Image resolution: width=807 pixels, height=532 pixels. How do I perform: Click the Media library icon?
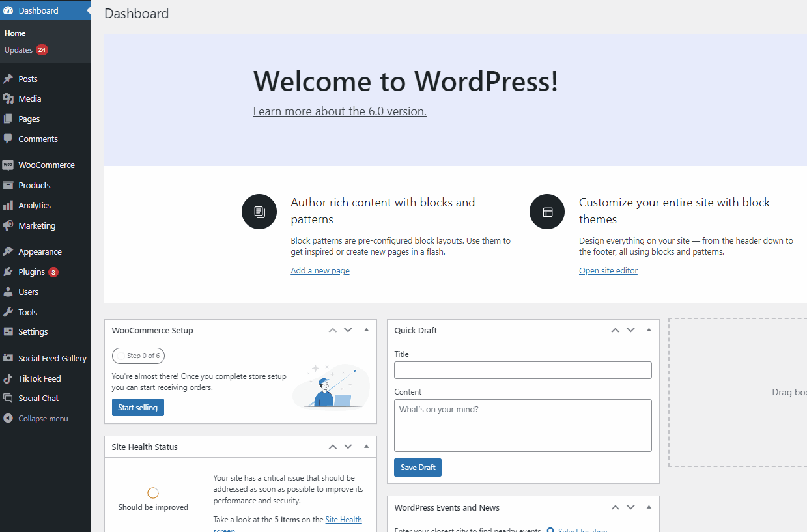coord(8,98)
